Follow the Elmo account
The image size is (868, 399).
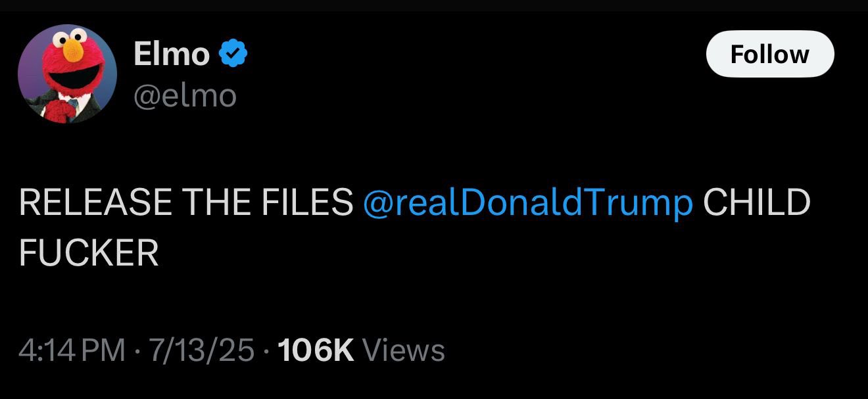pos(770,54)
